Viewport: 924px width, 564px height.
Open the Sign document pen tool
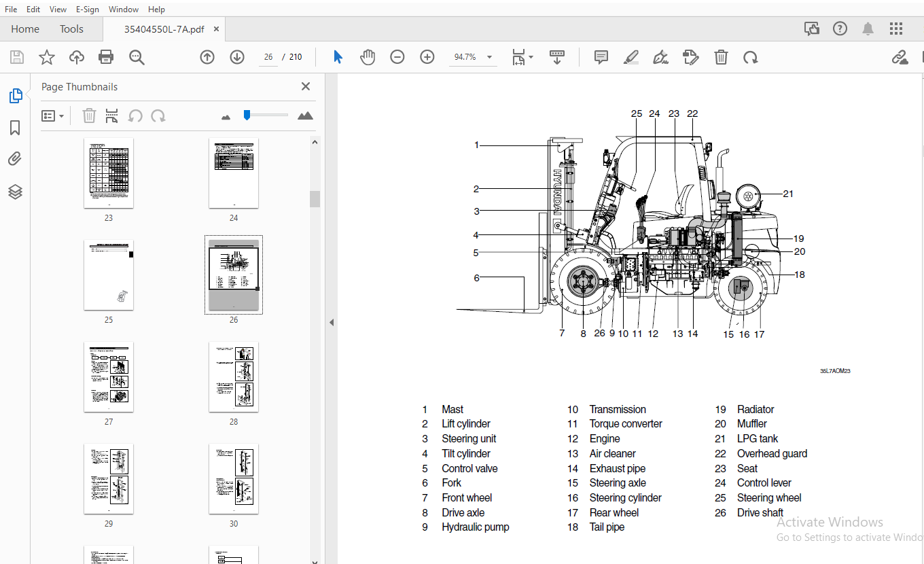(660, 57)
